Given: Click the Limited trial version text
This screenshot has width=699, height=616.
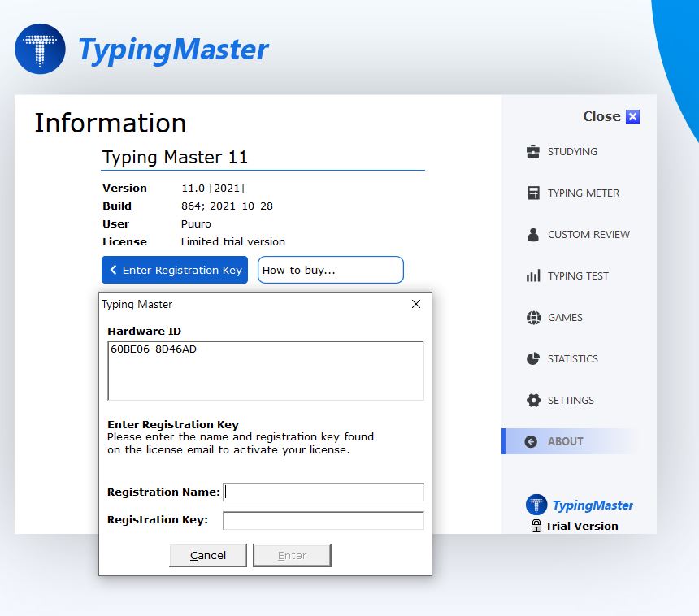Looking at the screenshot, I should coord(232,241).
